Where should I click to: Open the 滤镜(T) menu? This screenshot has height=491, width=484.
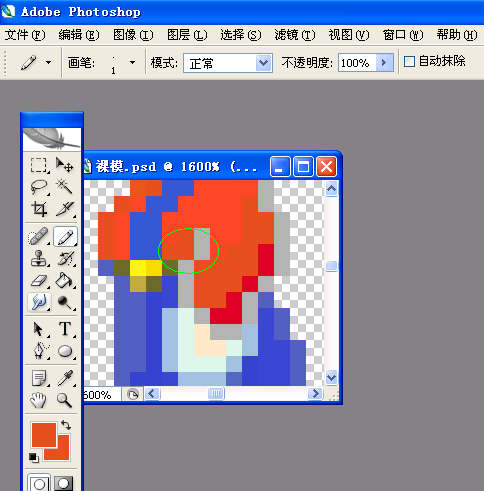pos(295,35)
